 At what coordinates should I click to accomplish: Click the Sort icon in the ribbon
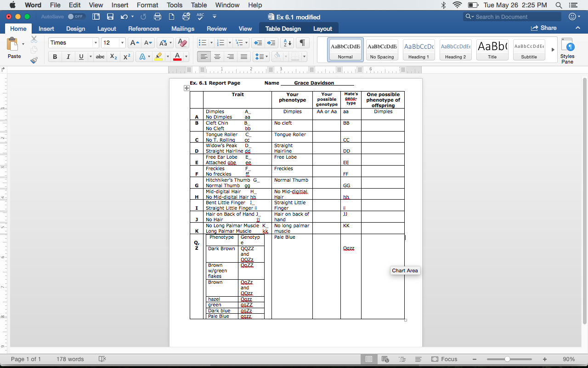pyautogui.click(x=286, y=42)
